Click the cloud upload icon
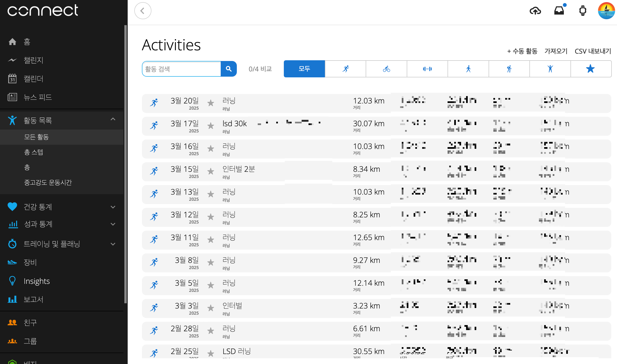Screen dimensions: 617x364 pos(535,11)
